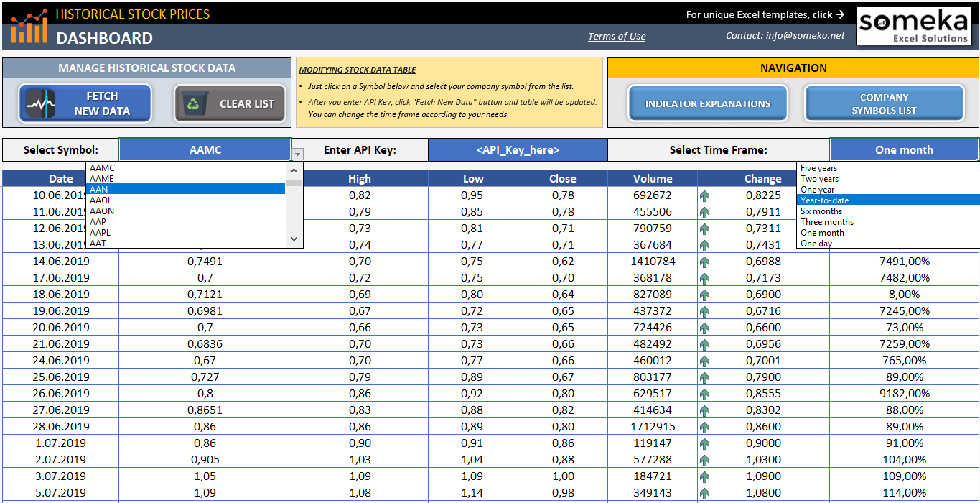The image size is (980, 503).
Task: Open Company Symbols List
Action: (884, 103)
